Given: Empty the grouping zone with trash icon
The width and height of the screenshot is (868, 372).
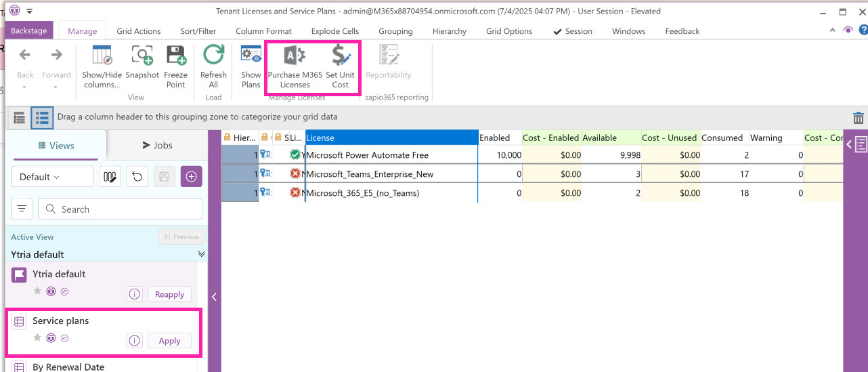Looking at the screenshot, I should 858,118.
